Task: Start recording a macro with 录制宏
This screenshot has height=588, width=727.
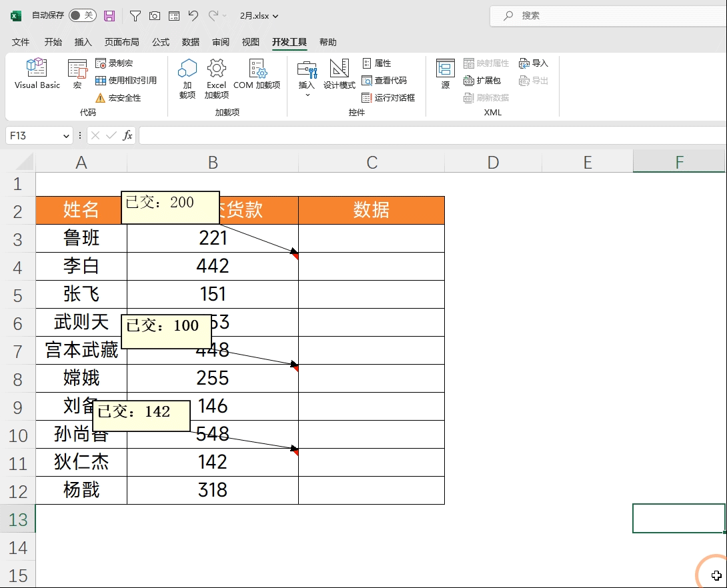Action: click(114, 63)
